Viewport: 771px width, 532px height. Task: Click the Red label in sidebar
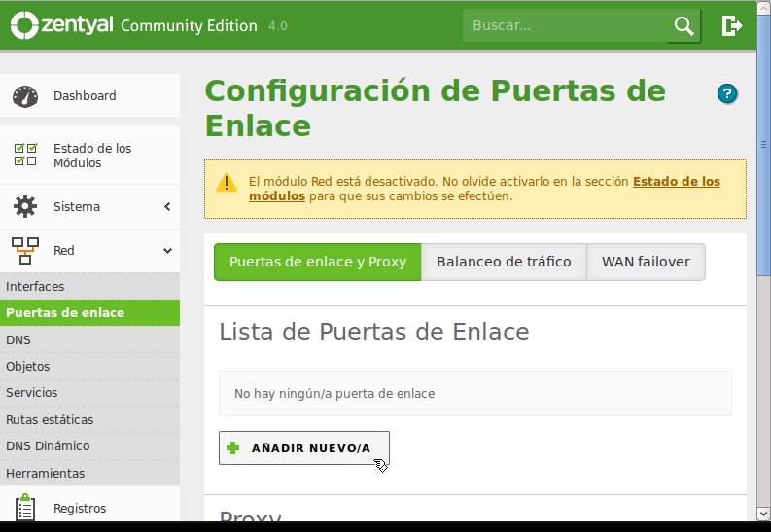64,250
